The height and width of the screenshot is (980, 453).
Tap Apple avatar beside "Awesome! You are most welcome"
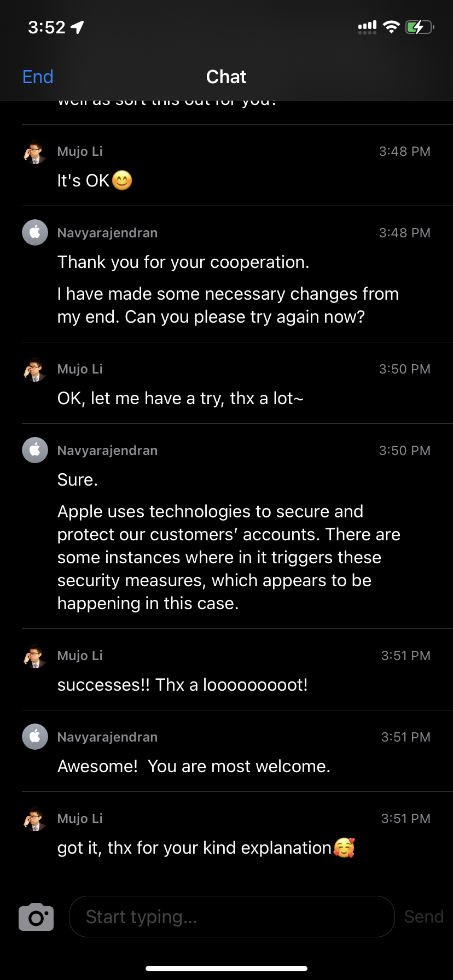click(x=35, y=737)
